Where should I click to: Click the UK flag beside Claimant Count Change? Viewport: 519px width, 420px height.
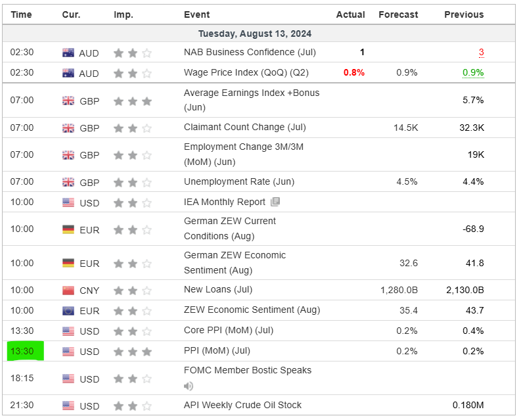pyautogui.click(x=68, y=128)
